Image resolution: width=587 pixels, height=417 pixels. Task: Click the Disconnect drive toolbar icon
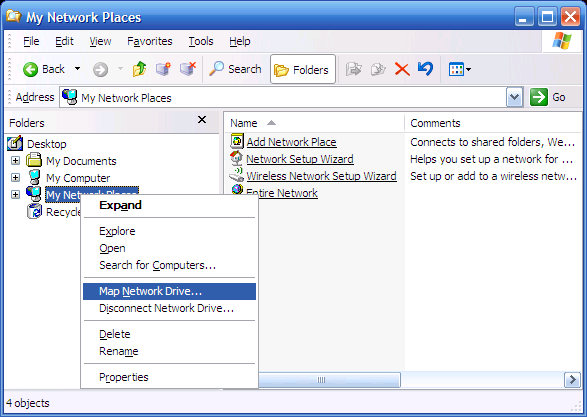pos(188,69)
